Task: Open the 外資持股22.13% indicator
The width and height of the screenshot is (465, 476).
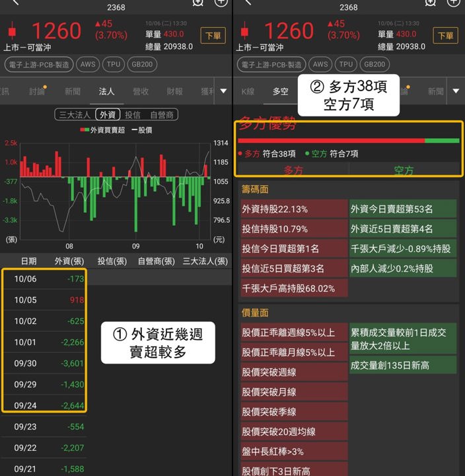Action: tap(294, 209)
